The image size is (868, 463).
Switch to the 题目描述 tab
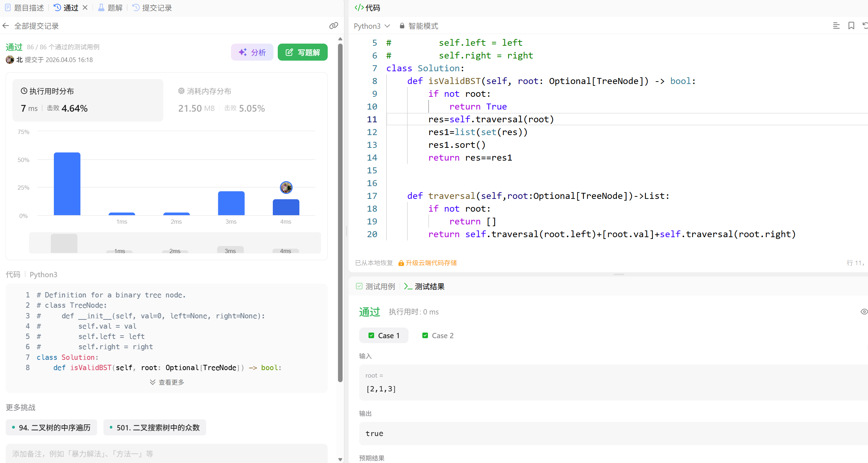click(x=24, y=8)
